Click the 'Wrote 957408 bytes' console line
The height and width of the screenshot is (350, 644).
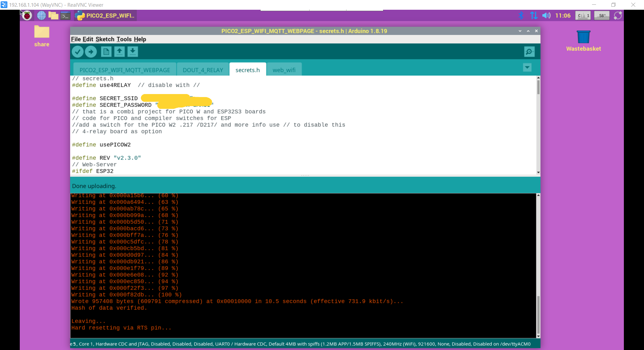[x=237, y=301]
